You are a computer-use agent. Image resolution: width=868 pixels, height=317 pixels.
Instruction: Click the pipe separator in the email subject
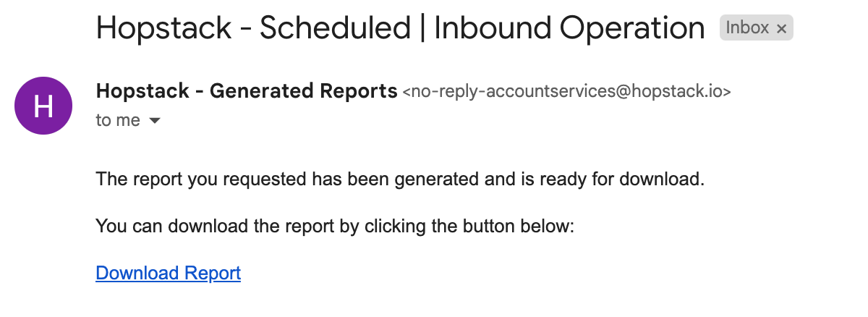click(x=422, y=28)
